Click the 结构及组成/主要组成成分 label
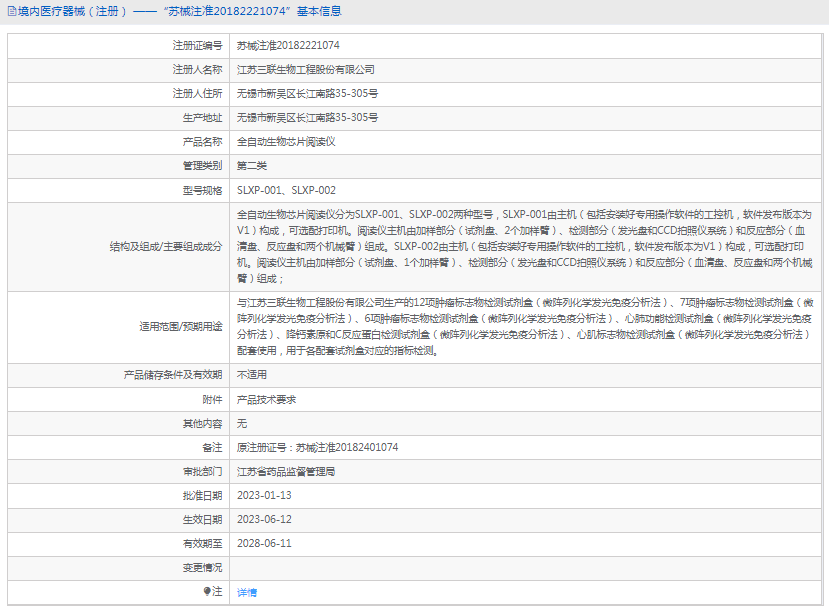This screenshot has width=829, height=609. point(166,246)
